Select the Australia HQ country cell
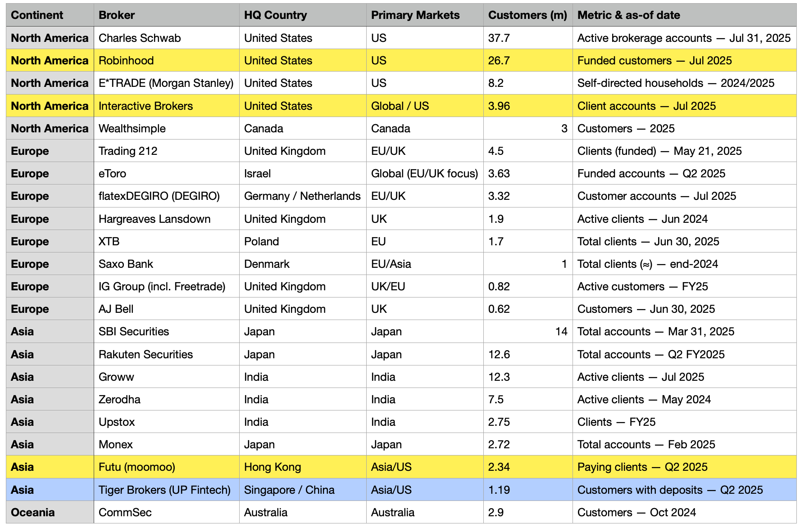The width and height of the screenshot is (809, 532). (x=303, y=512)
